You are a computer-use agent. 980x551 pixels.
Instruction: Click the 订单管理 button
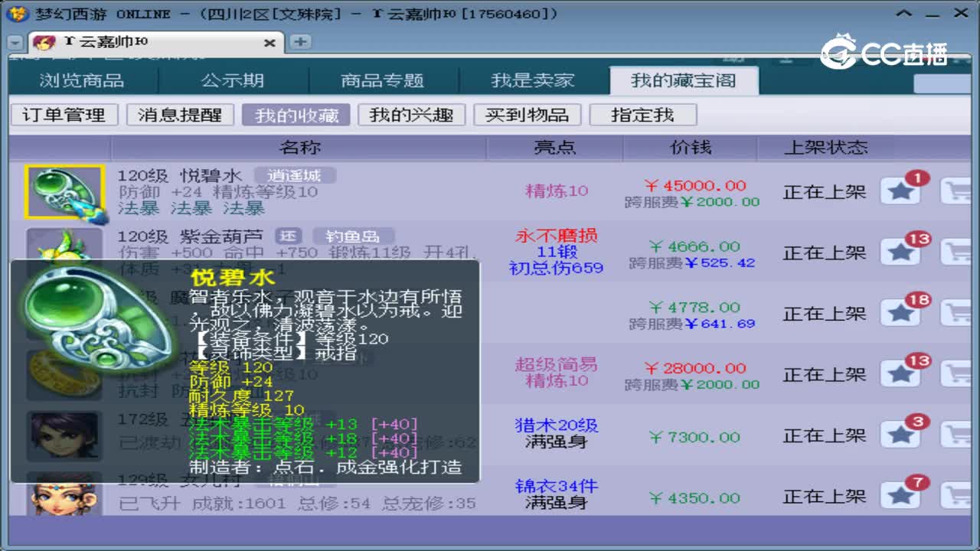[64, 115]
